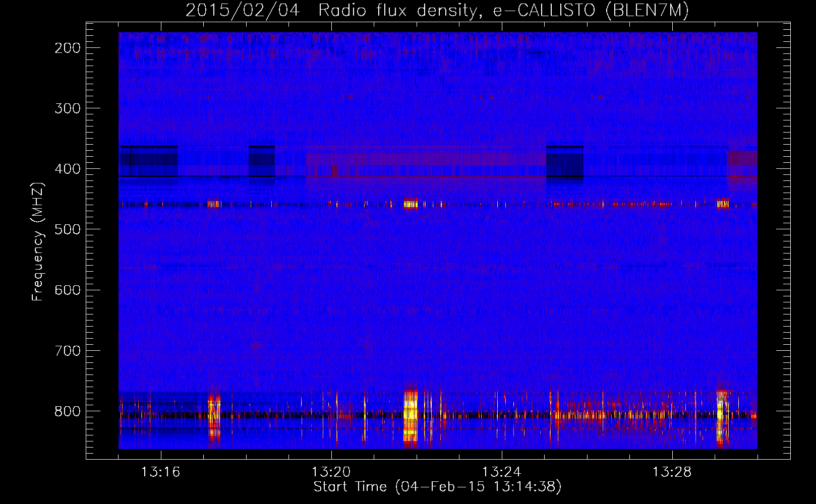This screenshot has height=504, width=816.
Task: Click the 300 frequency tick label
Action: tap(68, 108)
